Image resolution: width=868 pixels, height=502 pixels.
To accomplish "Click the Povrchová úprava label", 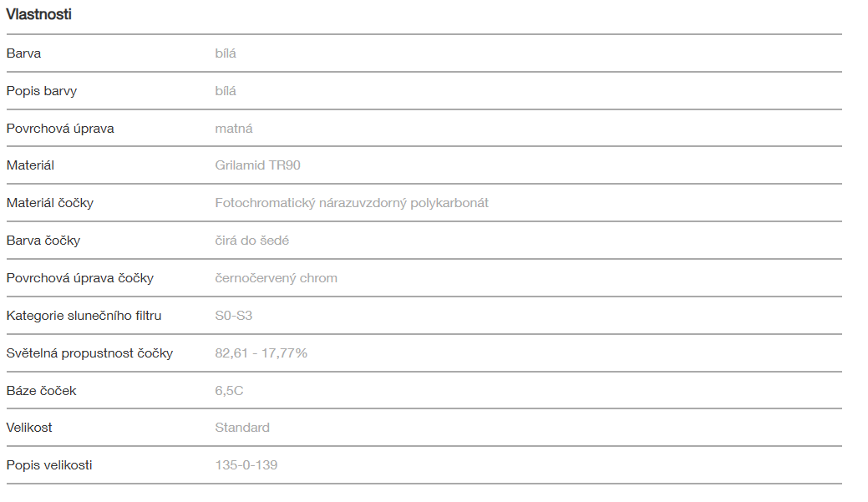I will (60, 129).
